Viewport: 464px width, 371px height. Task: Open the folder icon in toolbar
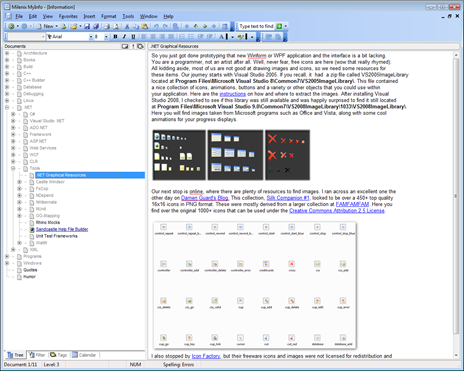(74, 26)
